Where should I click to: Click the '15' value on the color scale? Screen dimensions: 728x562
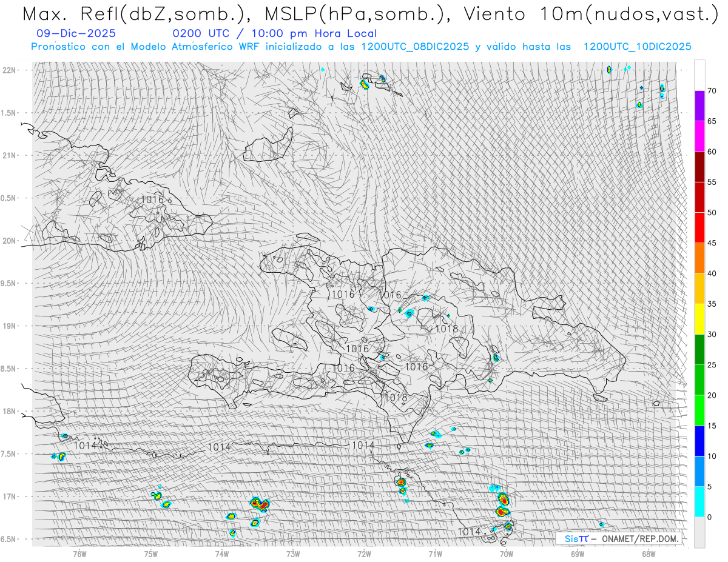pos(712,426)
